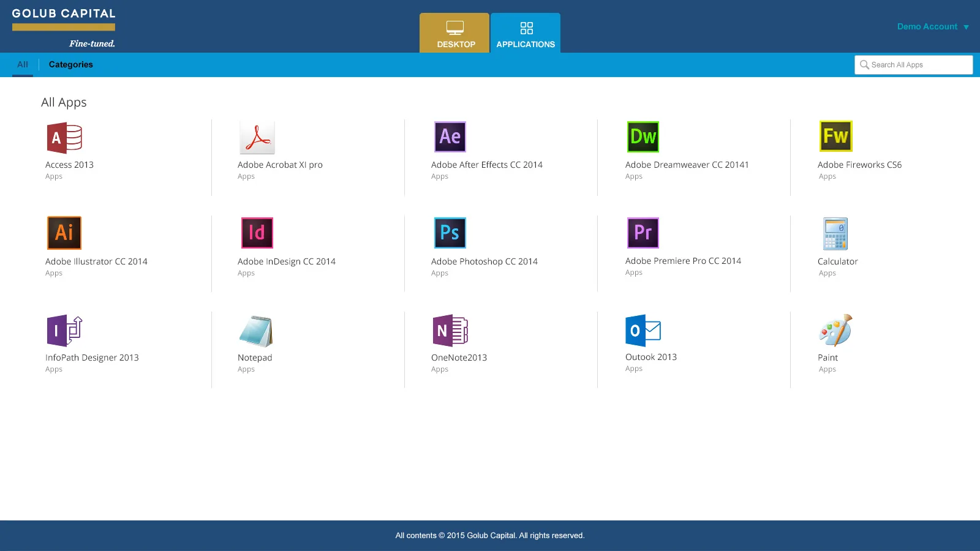Click the OneNote2013 name text
980x551 pixels.
(459, 358)
